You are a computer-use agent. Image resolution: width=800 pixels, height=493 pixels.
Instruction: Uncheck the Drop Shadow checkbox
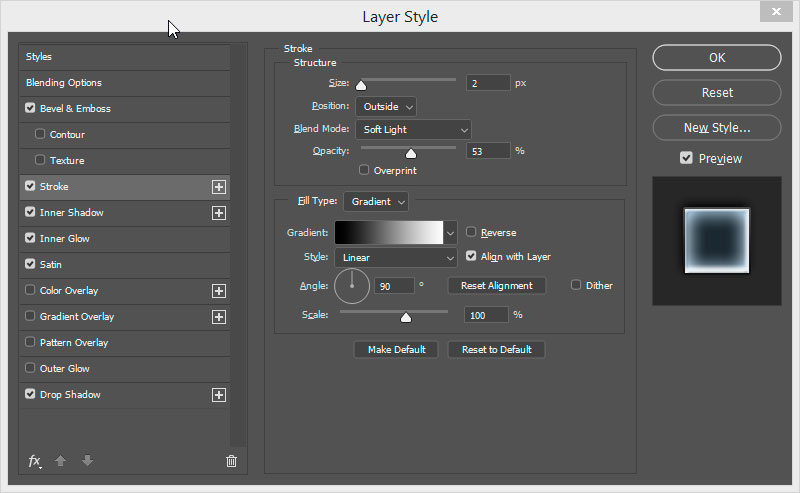30,394
